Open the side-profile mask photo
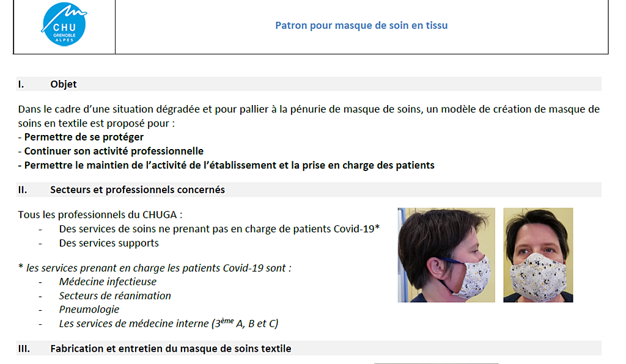 tap(446, 255)
